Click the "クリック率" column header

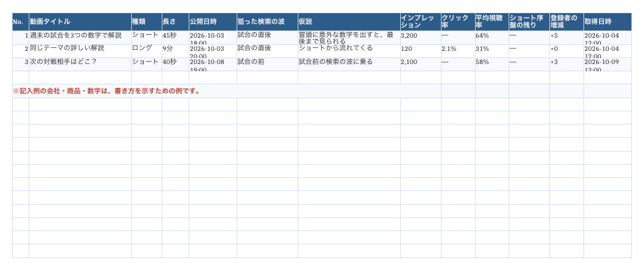point(458,22)
